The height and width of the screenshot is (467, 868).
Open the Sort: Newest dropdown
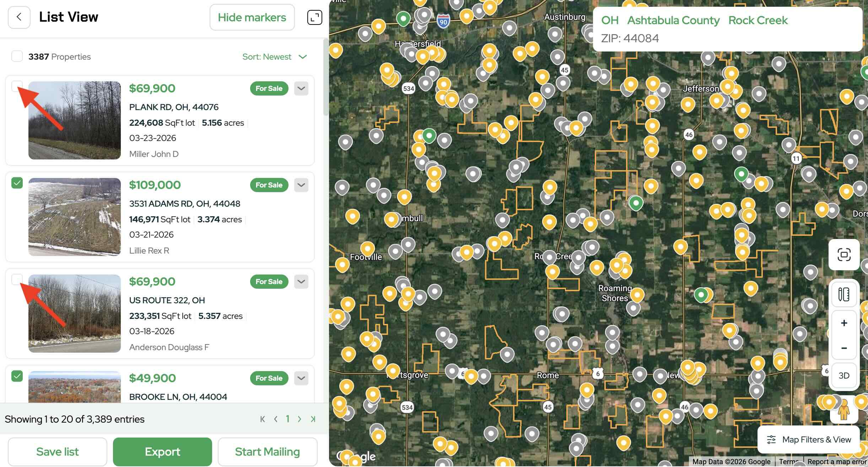(x=274, y=57)
